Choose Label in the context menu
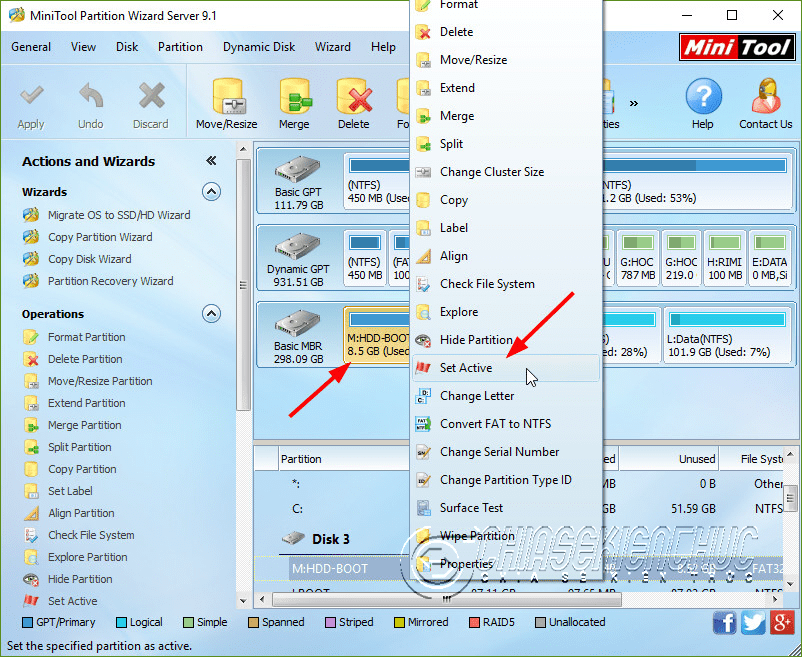 [x=505, y=228]
